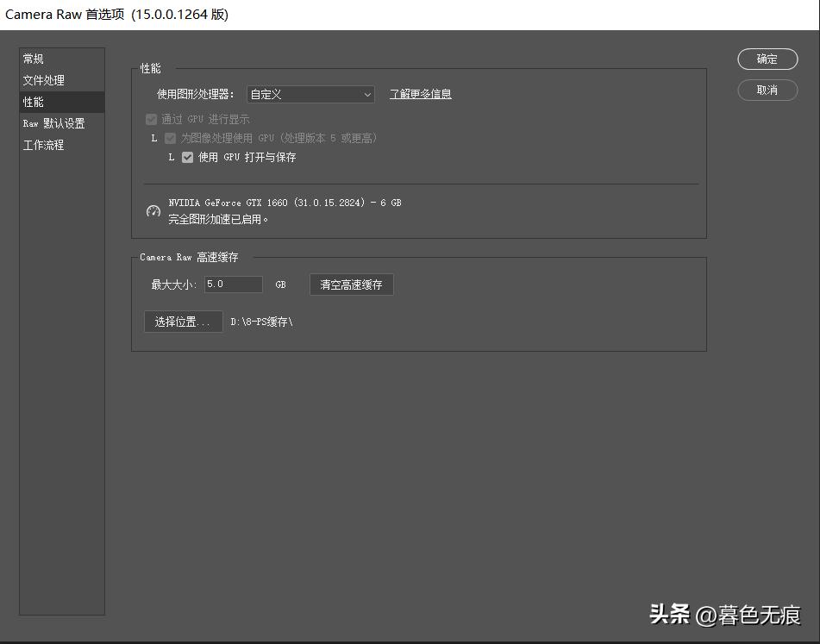Click the 确定 button

[767, 59]
